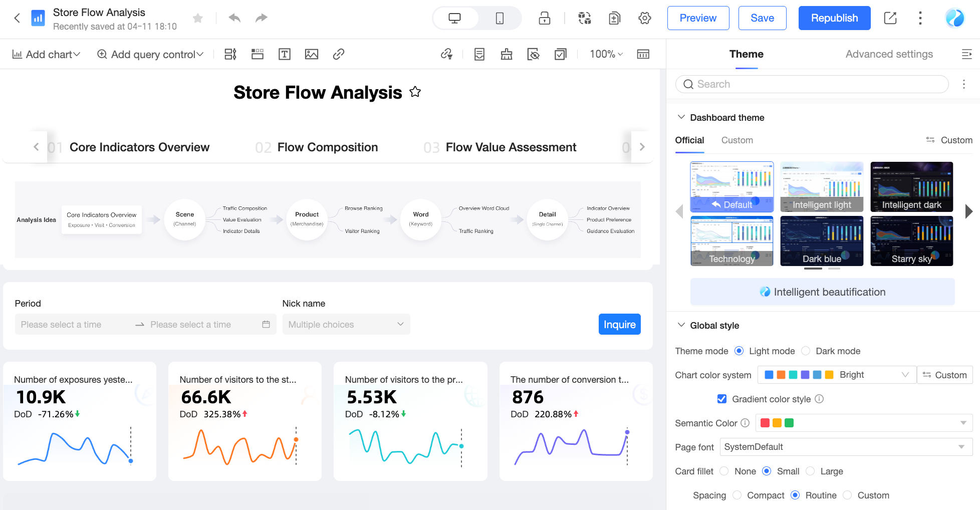Go back using the left arrow
The height and width of the screenshot is (510, 980).
tap(17, 19)
